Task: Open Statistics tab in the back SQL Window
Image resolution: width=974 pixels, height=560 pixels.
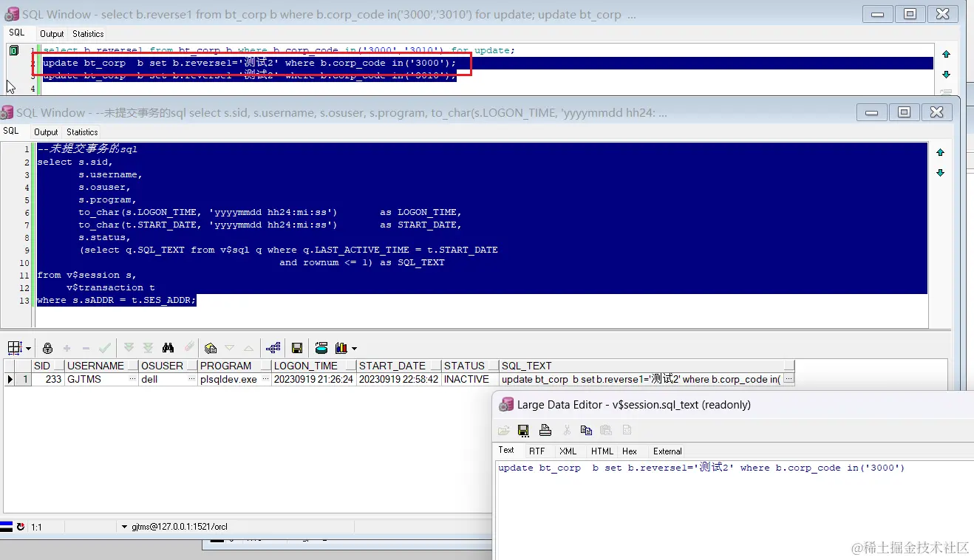Action: pyautogui.click(x=88, y=34)
